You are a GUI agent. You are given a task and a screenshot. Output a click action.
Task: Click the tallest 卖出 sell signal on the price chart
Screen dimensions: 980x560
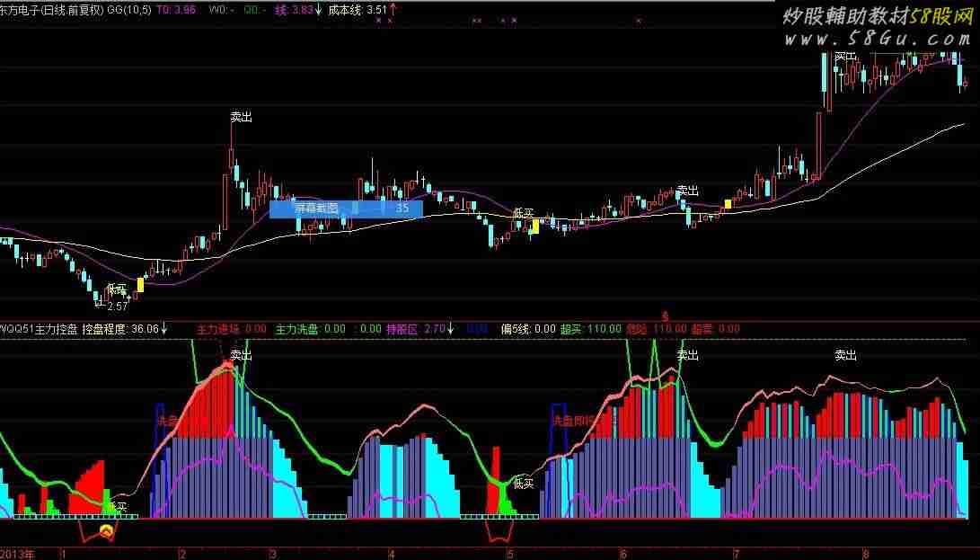[240, 118]
